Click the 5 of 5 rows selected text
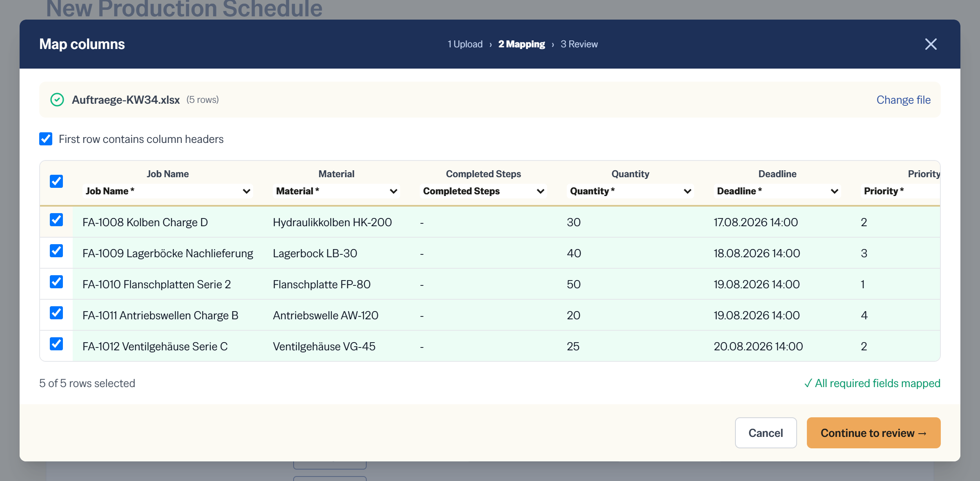The width and height of the screenshot is (980, 481). coord(87,383)
